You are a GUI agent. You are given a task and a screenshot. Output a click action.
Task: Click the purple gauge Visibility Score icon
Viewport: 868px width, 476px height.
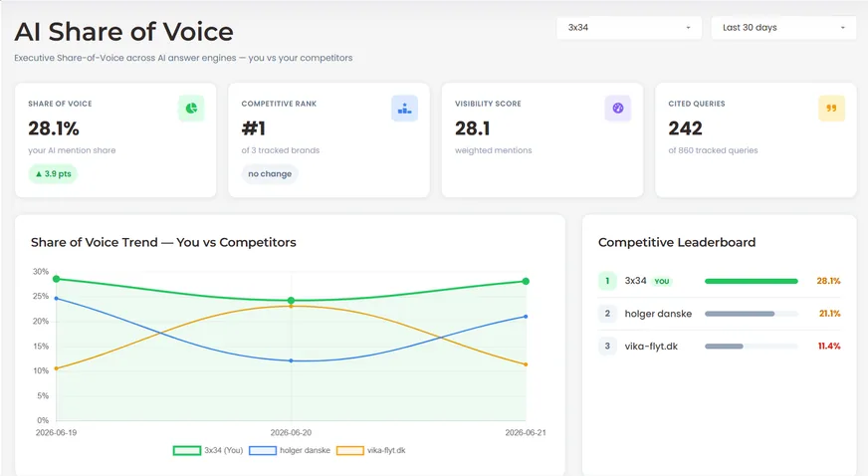[x=618, y=109]
